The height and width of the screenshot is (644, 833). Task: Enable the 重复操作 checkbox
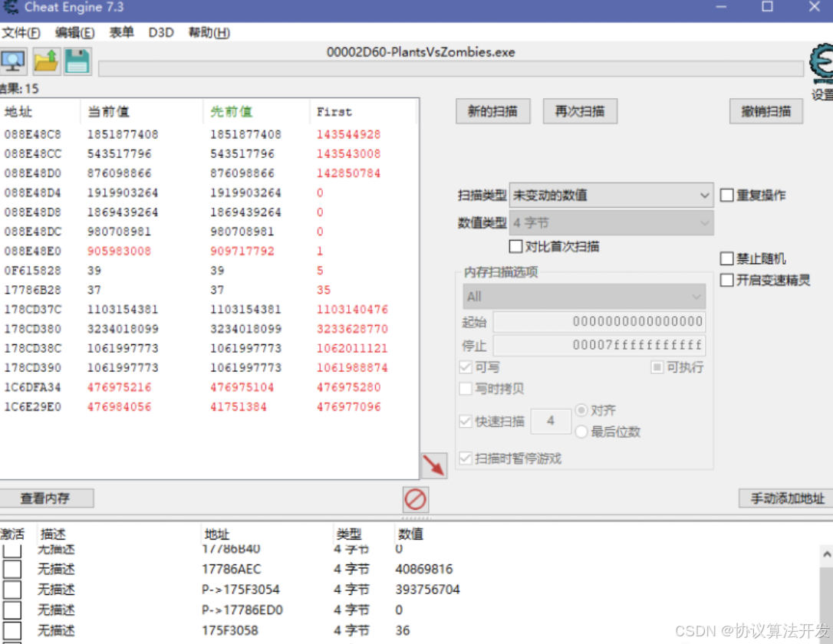click(x=726, y=195)
